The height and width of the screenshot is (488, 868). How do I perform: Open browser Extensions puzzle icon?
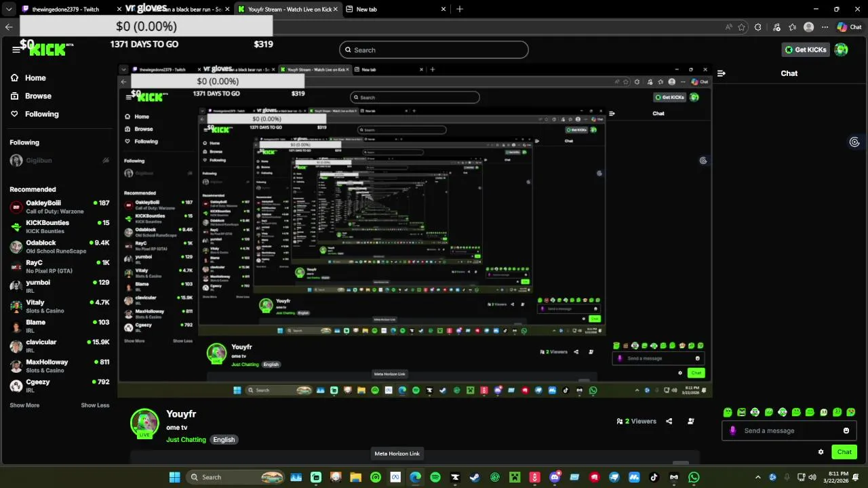(x=758, y=27)
